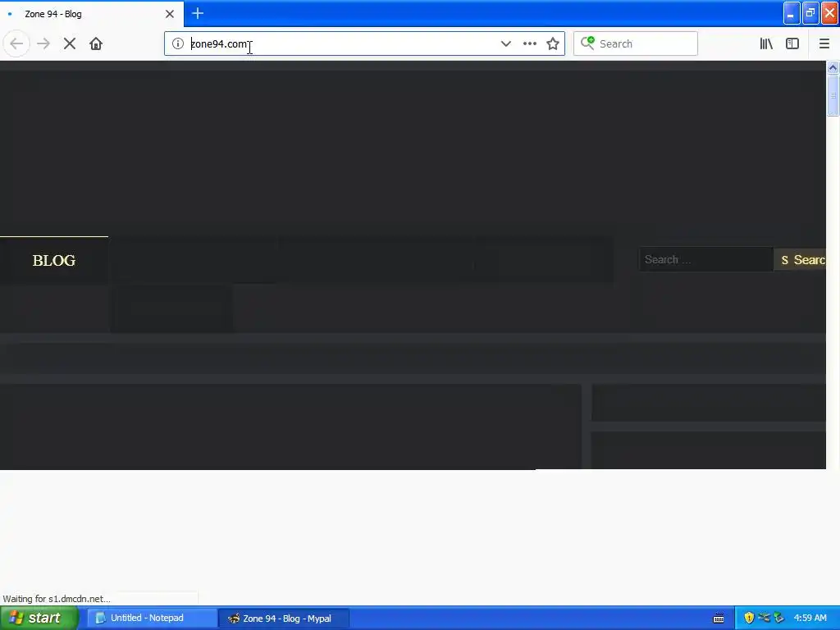The width and height of the screenshot is (840, 630).
Task: Expand the address bar history dropdown
Action: tap(505, 43)
